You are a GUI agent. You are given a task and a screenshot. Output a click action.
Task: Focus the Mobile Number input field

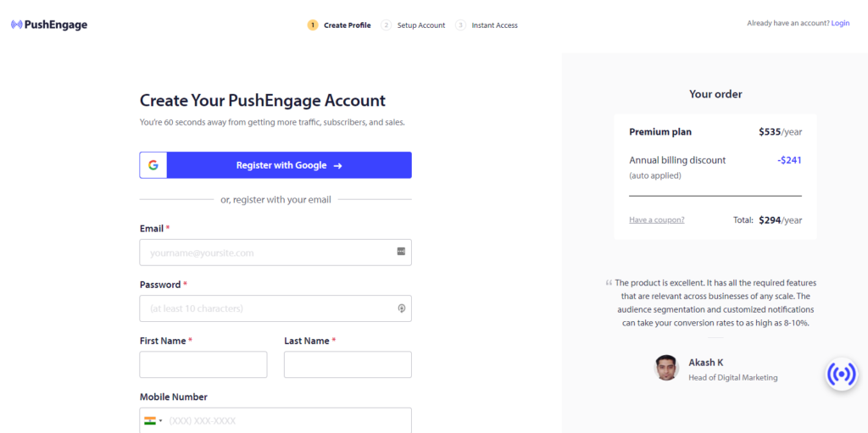tap(275, 420)
